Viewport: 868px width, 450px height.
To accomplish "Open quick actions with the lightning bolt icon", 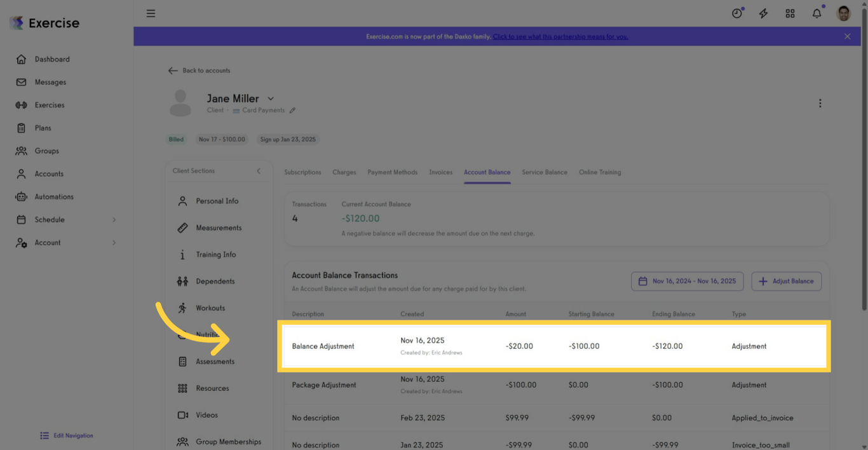I will [763, 13].
